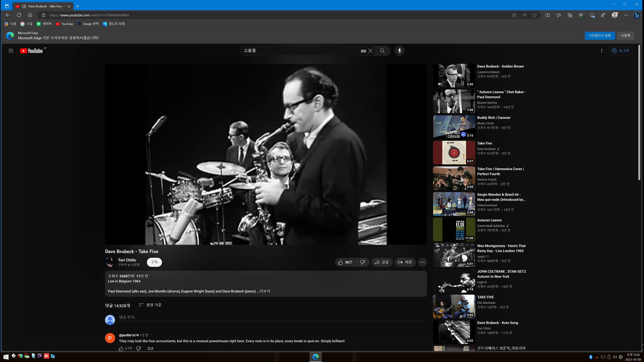Viewport: 644px width, 362px height.
Task: Open YouTube settings three-dot menu
Action: click(x=602, y=51)
